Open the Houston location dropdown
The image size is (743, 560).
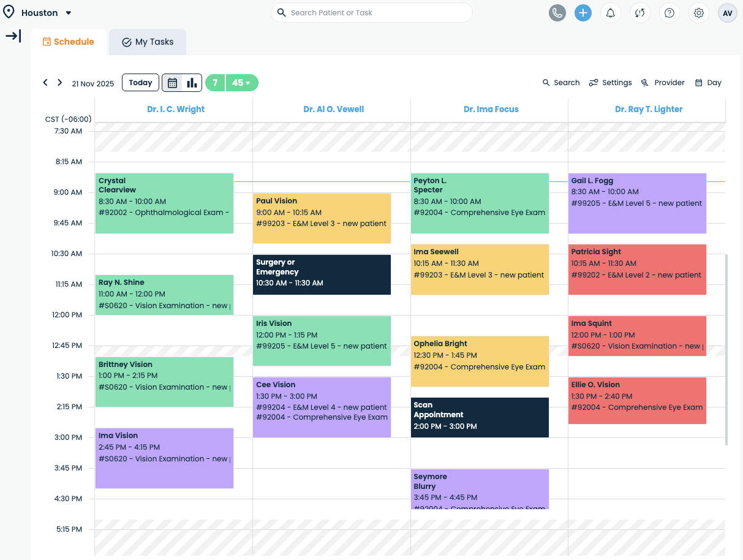coord(46,13)
